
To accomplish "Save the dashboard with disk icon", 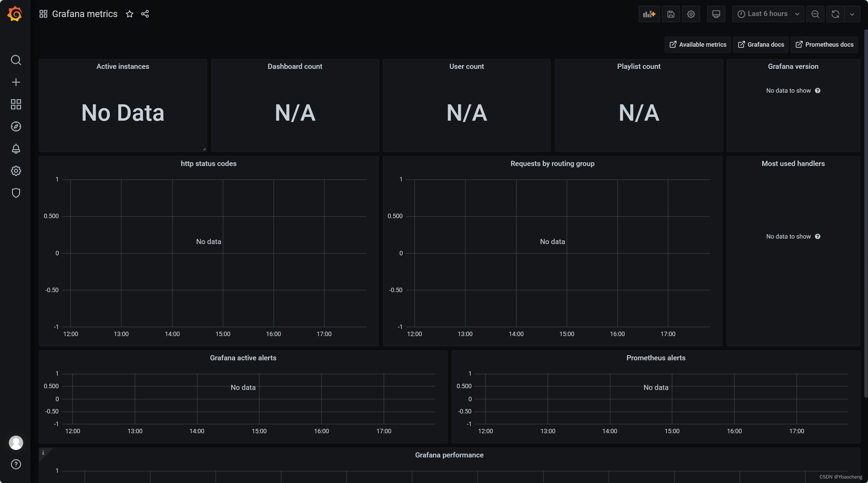I will (x=671, y=14).
